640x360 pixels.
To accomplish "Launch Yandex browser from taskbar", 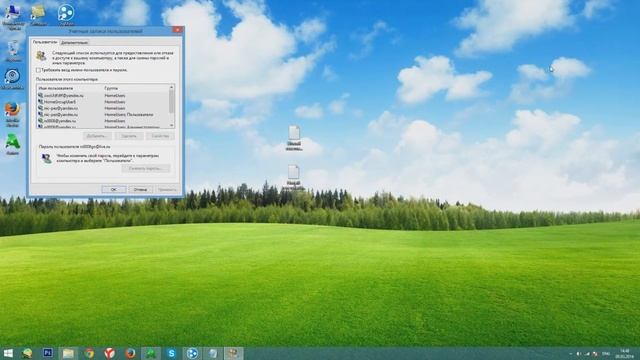I will [x=109, y=353].
